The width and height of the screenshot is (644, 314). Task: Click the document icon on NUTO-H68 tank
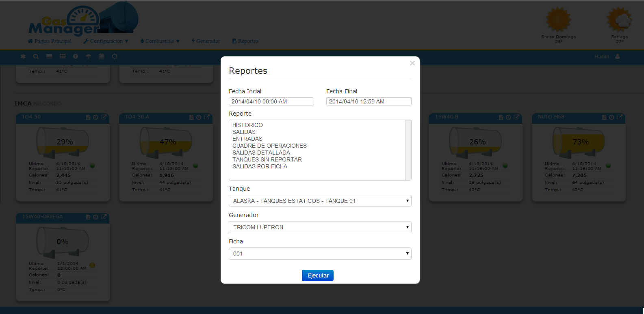[x=604, y=117]
